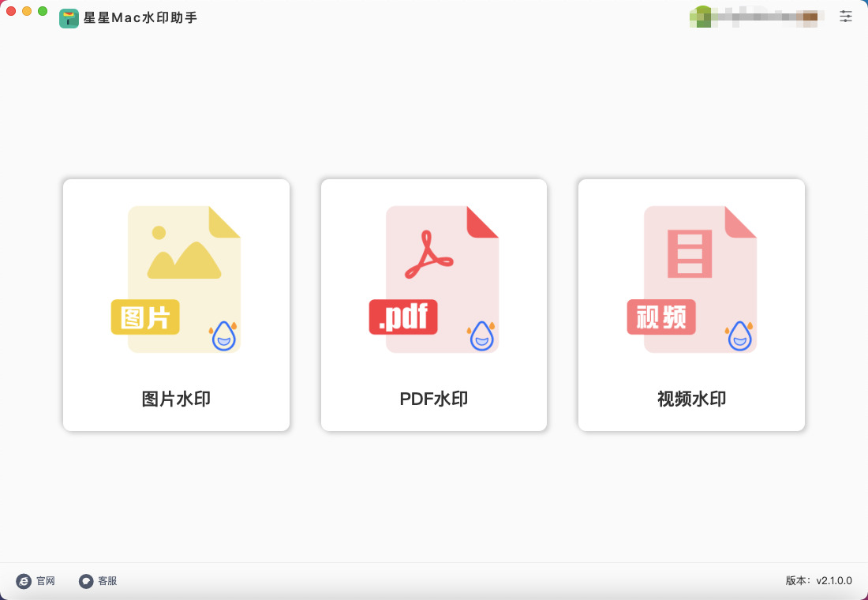Click the water drop icon on PDF card
The height and width of the screenshot is (600, 868).
click(x=481, y=336)
